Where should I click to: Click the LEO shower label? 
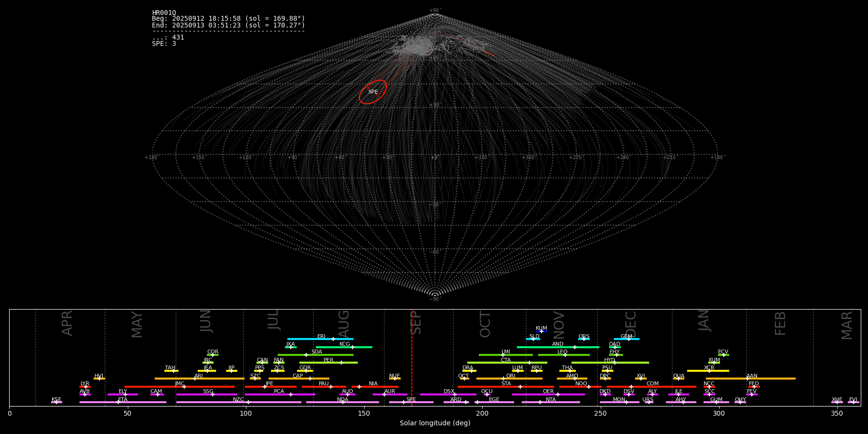click(562, 352)
